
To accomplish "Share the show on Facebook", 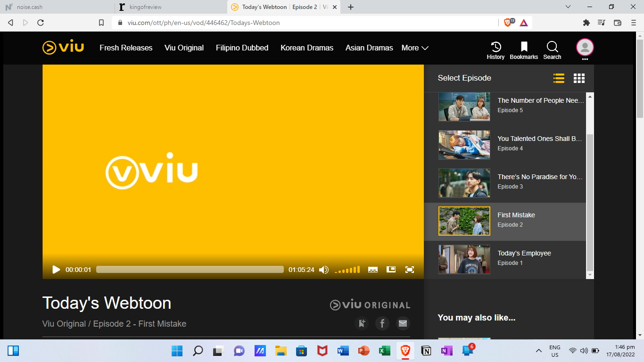I will (x=382, y=323).
